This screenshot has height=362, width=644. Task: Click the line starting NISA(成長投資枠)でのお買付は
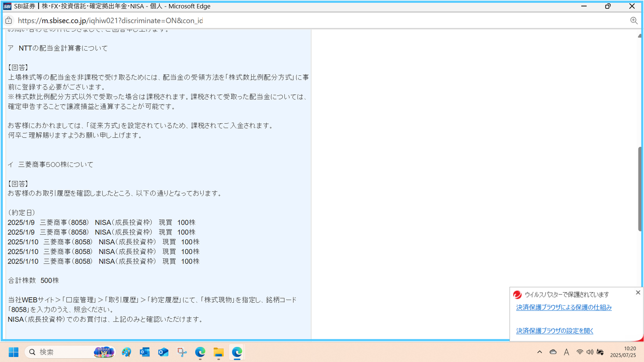(105, 319)
